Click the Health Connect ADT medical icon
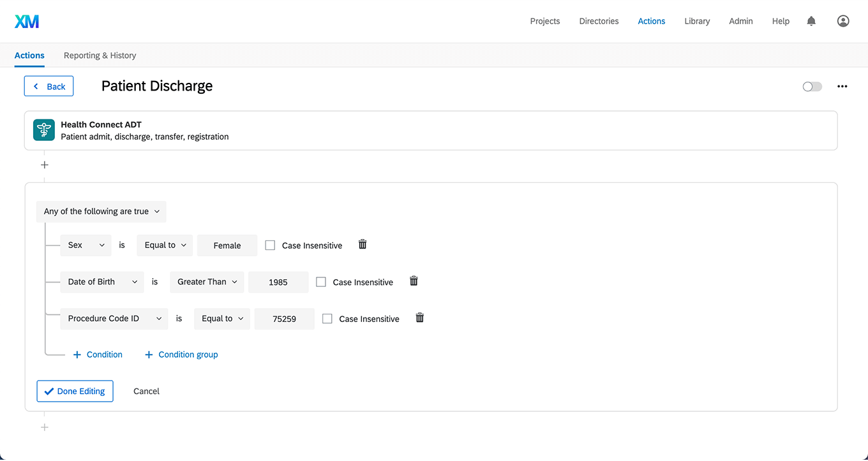 click(44, 130)
